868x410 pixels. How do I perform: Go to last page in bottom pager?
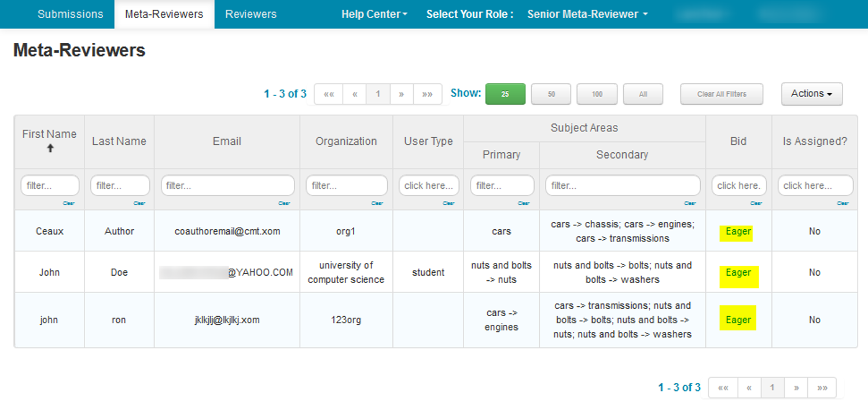(822, 387)
